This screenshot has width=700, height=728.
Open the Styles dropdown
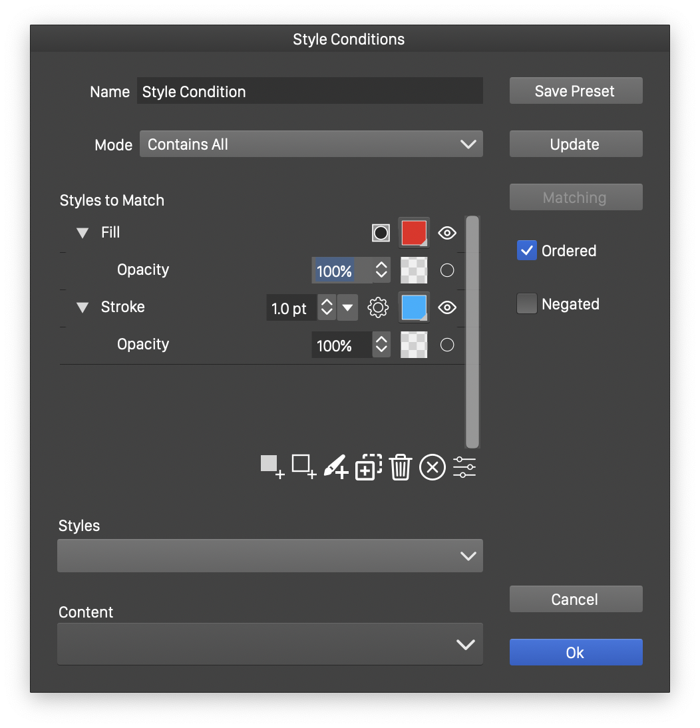pyautogui.click(x=269, y=556)
